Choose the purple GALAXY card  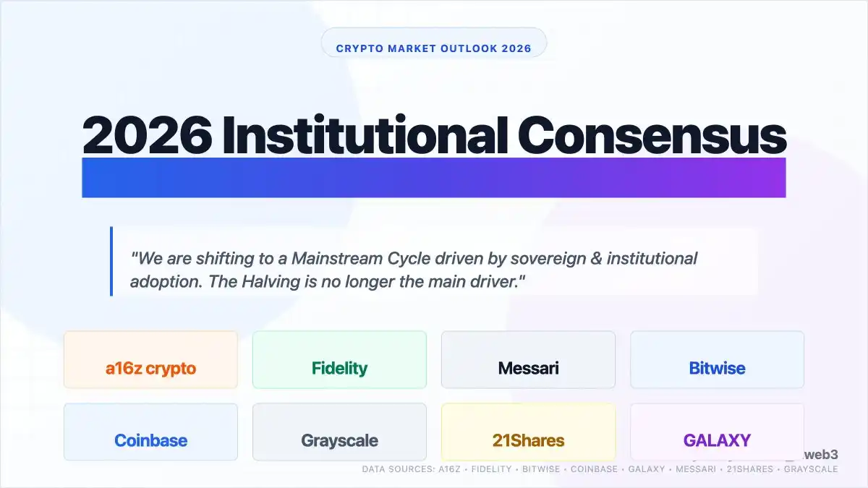pos(717,432)
